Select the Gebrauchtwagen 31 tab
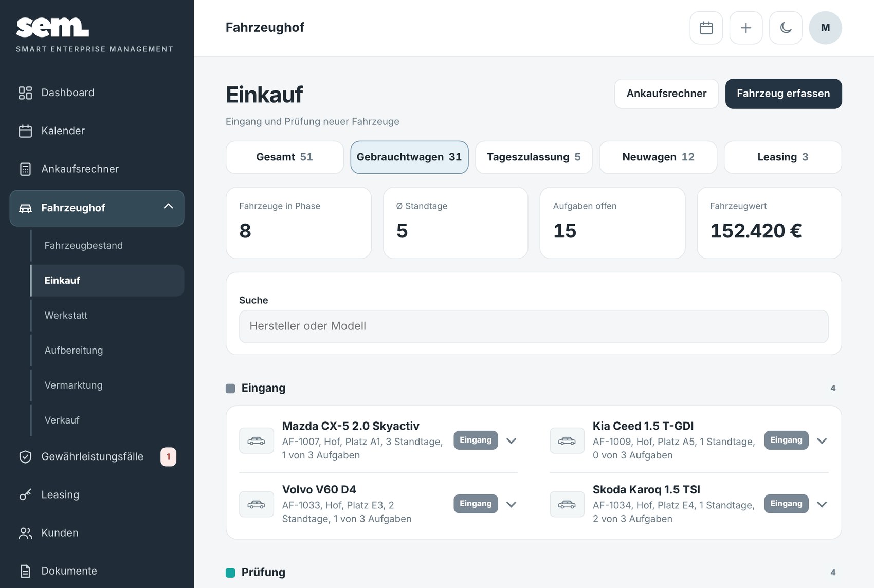Image resolution: width=874 pixels, height=588 pixels. click(x=409, y=157)
